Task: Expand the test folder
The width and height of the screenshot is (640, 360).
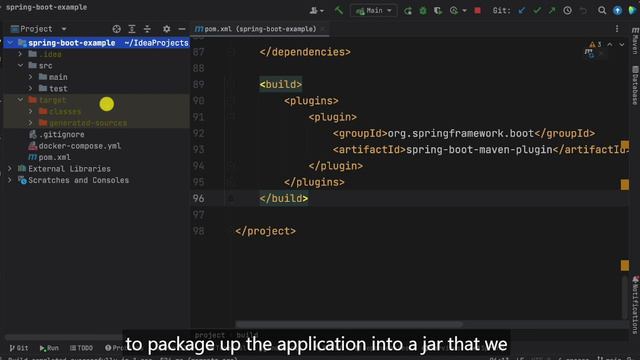Action: pyautogui.click(x=31, y=88)
